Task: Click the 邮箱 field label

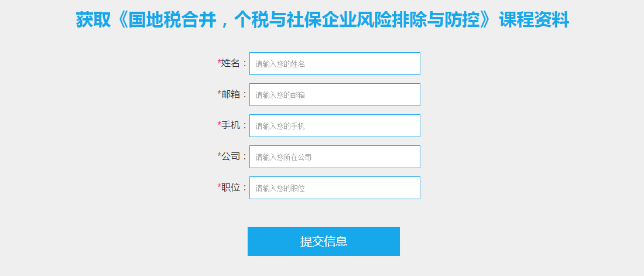Action: (231, 94)
